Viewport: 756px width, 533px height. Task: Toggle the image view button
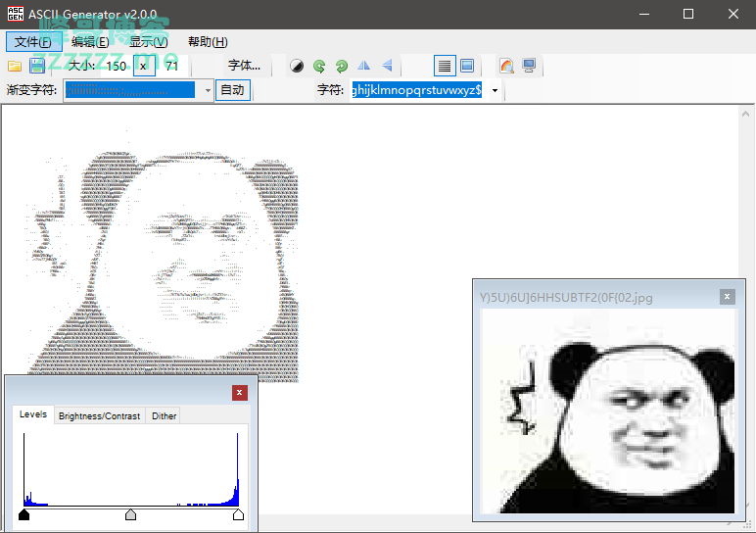pyautogui.click(x=467, y=66)
